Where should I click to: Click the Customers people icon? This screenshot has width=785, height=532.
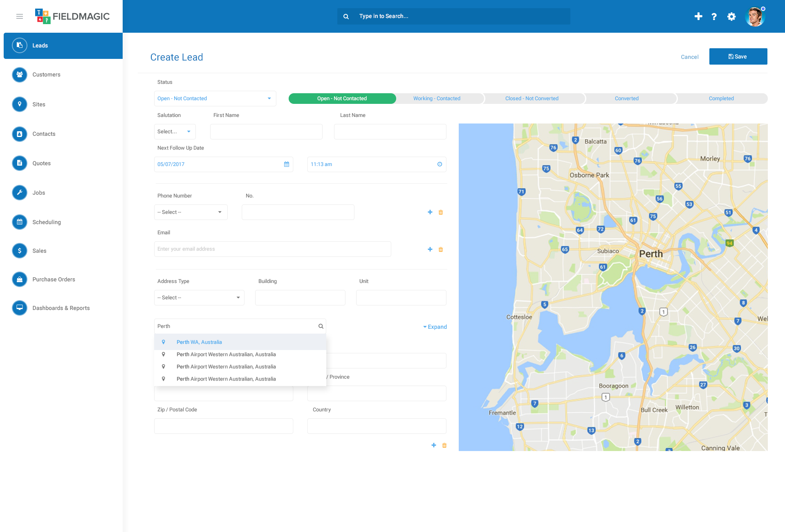(x=20, y=75)
